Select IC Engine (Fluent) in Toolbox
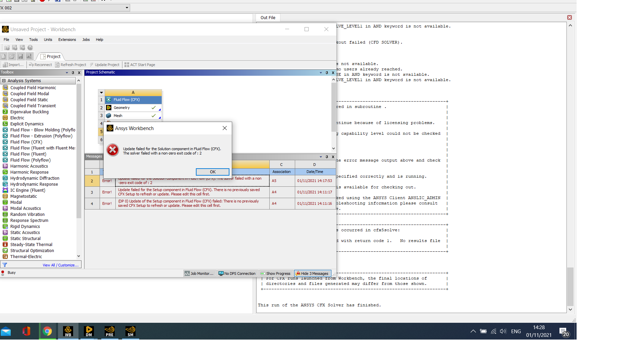 coord(28,190)
